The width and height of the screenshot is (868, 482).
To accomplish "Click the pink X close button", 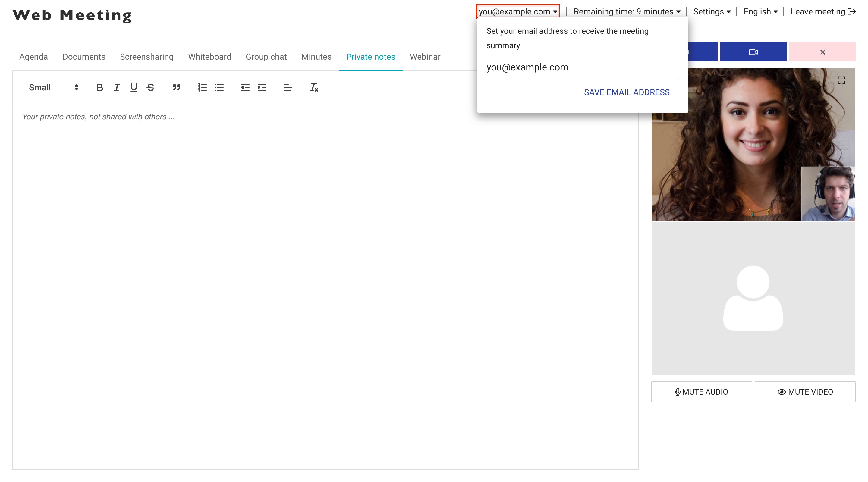I will coord(822,52).
